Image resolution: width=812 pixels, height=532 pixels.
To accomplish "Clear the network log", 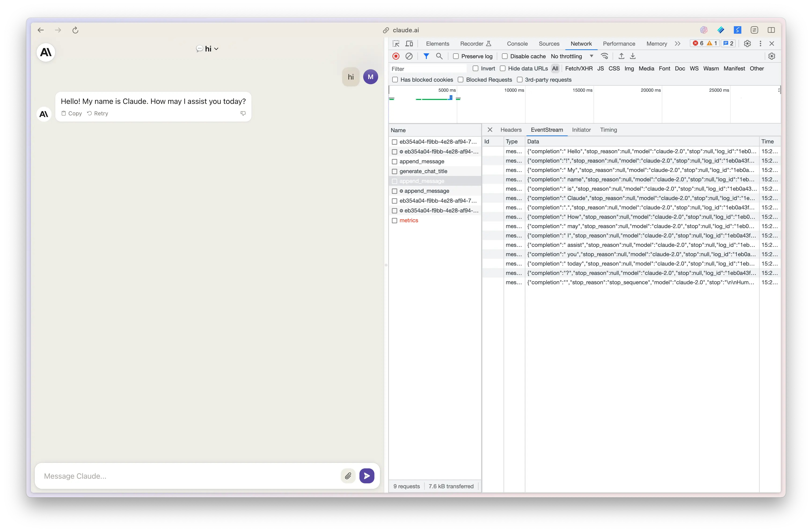I will point(409,56).
